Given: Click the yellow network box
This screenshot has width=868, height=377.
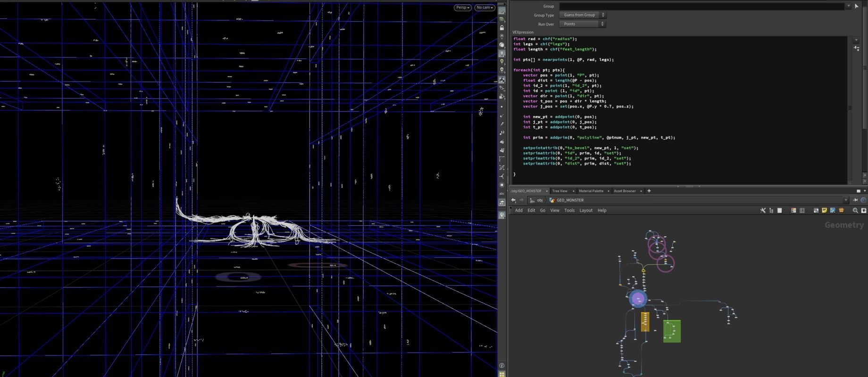Looking at the screenshot, I should (x=645, y=321).
